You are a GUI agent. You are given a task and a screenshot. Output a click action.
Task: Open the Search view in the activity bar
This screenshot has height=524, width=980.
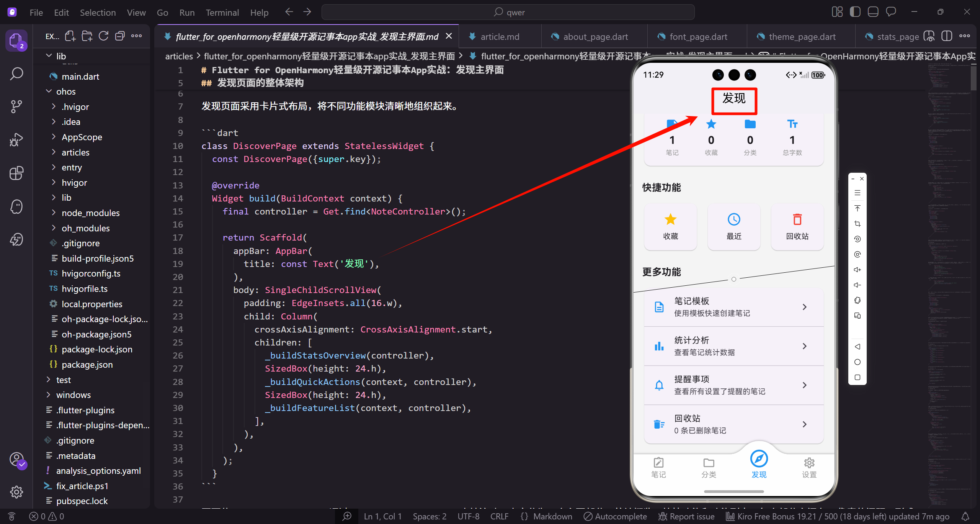coord(16,74)
